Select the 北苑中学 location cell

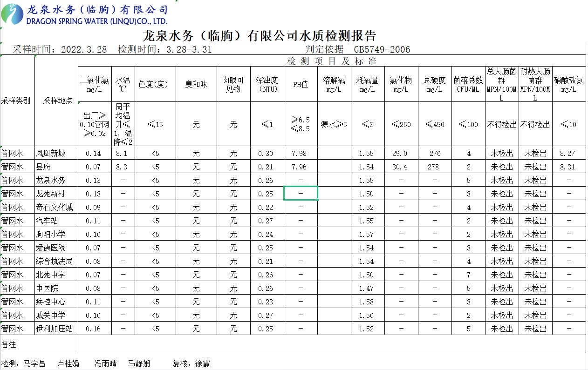[56, 275]
